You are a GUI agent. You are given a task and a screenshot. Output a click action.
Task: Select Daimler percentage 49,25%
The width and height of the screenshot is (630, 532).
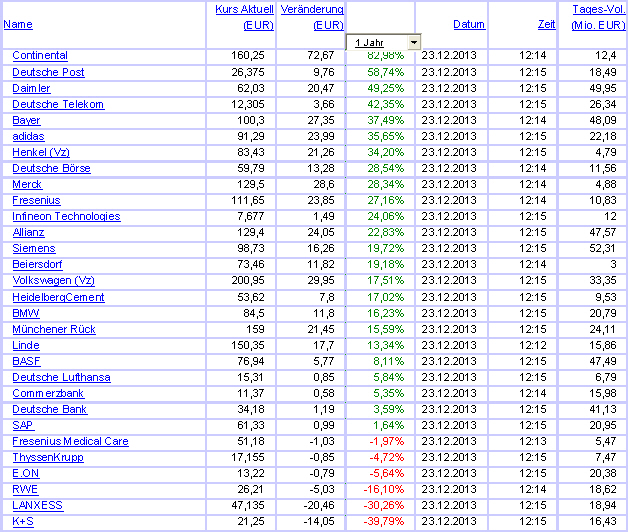point(385,88)
